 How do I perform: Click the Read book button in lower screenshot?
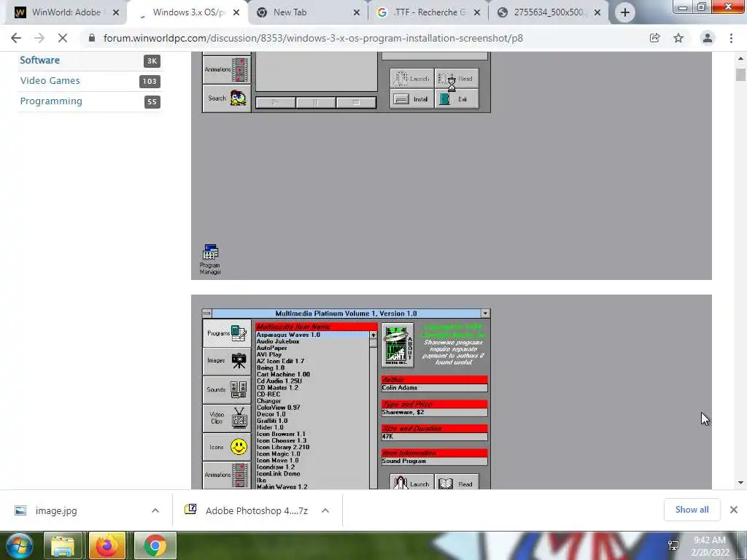tap(457, 482)
